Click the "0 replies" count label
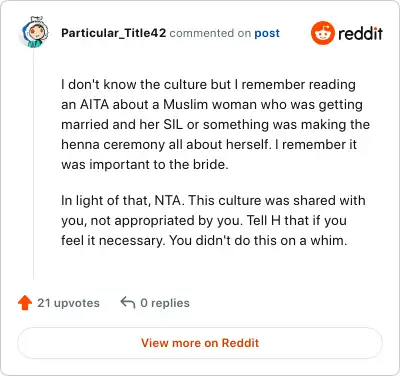The width and height of the screenshot is (400, 376). 165,303
